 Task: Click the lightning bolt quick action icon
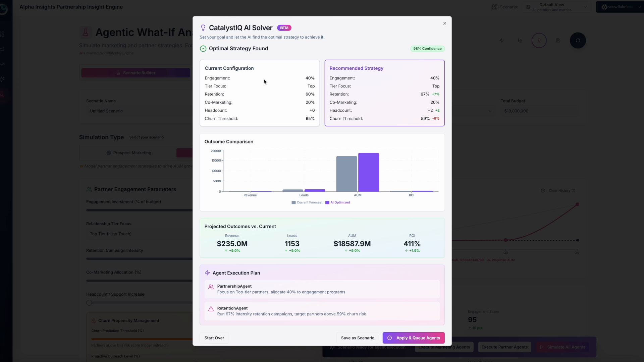tap(501, 41)
